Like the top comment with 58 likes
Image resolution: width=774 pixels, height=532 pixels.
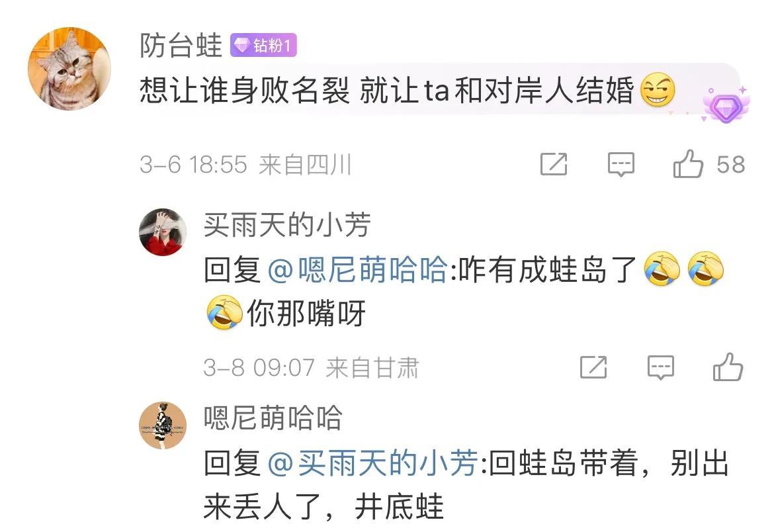688,164
